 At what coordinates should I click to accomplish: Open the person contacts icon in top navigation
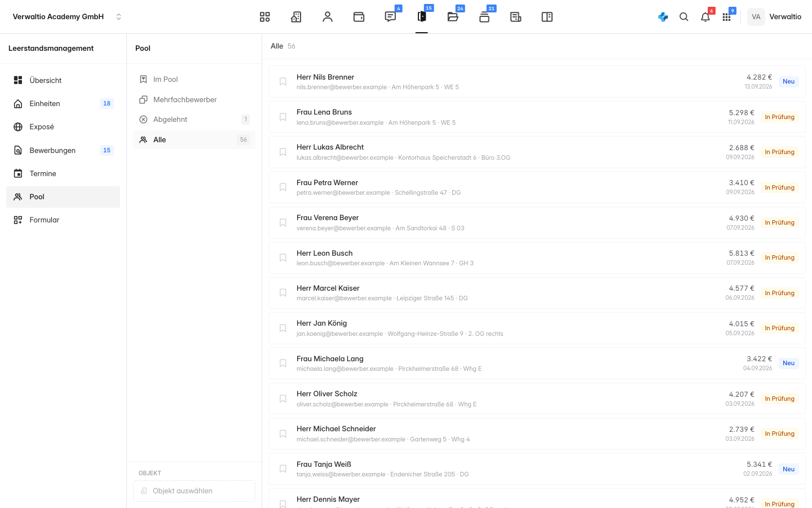coord(328,17)
